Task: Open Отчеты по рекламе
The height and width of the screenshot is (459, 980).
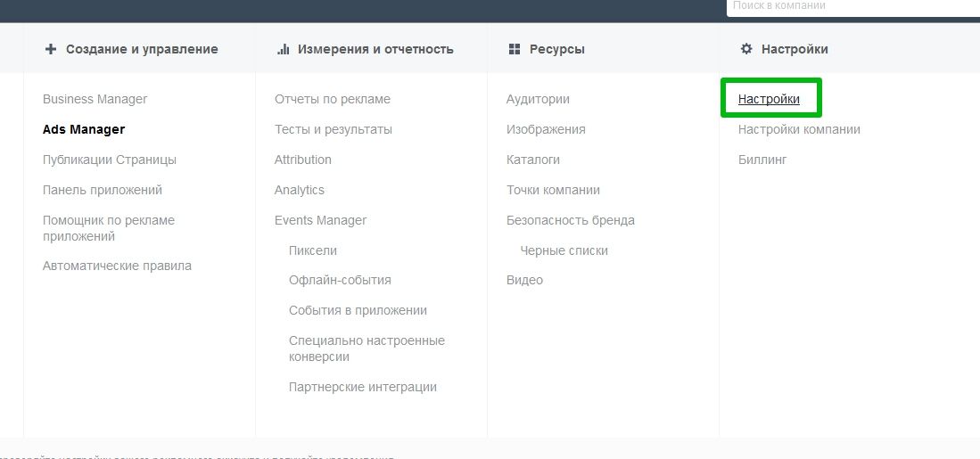Action: [333, 99]
